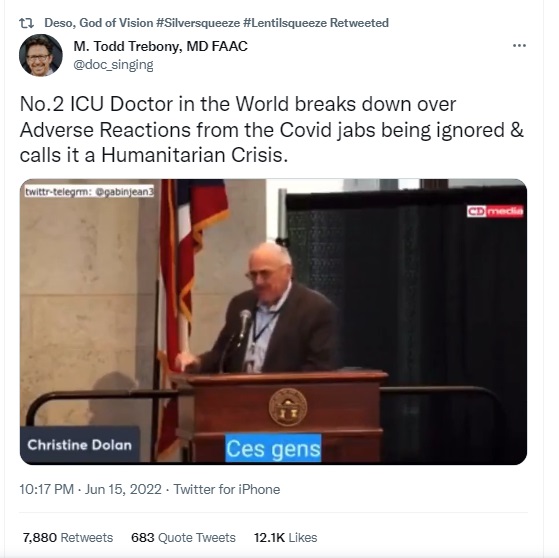View the 12.1K Likes list
The width and height of the screenshot is (559, 558).
pyautogui.click(x=285, y=537)
